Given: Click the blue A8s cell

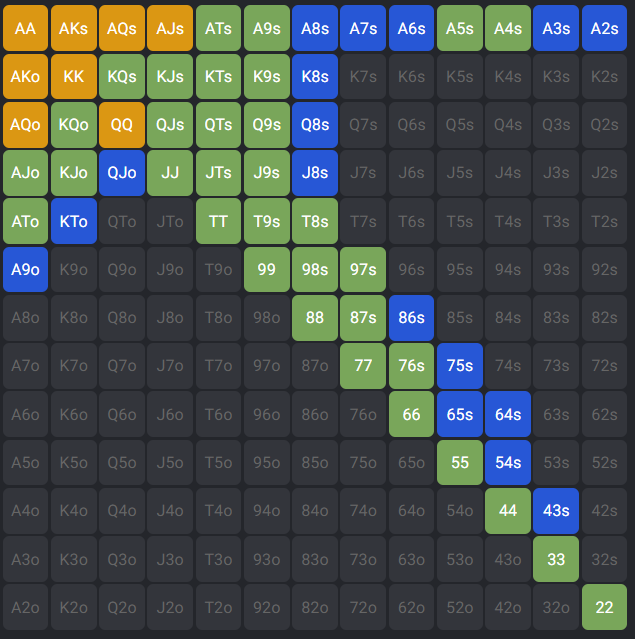Looking at the screenshot, I should [x=315, y=28].
